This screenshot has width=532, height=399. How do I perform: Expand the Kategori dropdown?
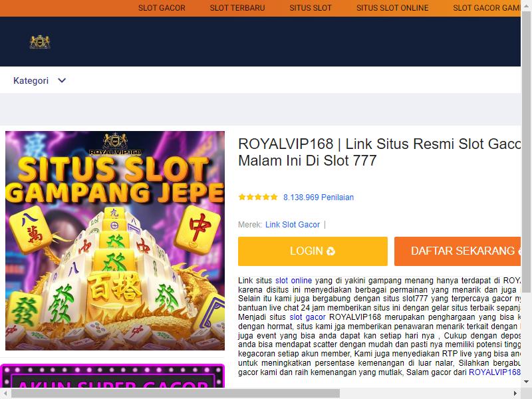click(x=39, y=80)
